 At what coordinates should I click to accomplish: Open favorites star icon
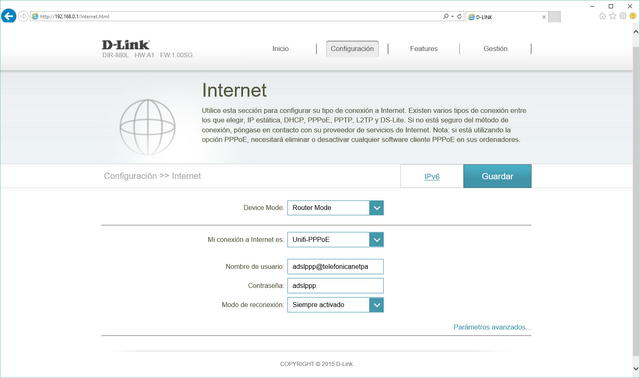613,16
